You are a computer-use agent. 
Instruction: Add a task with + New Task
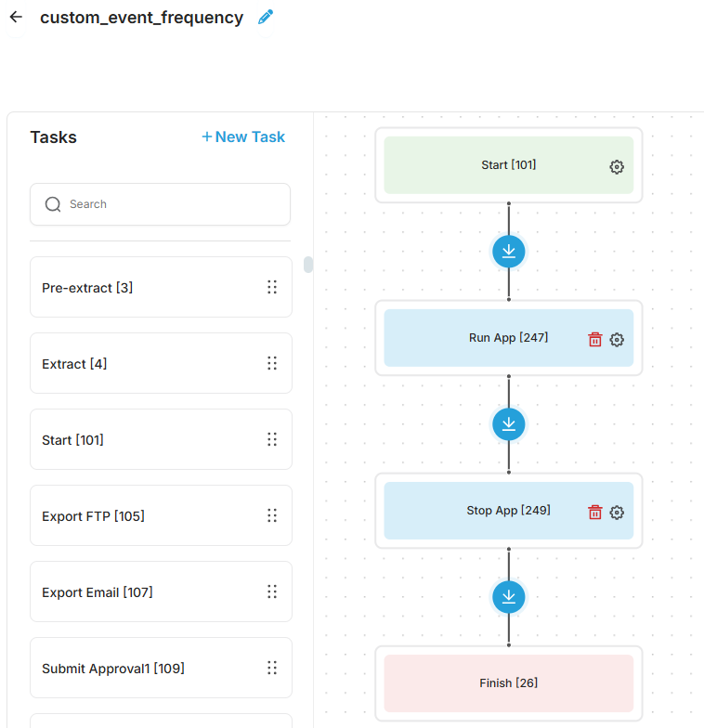[243, 136]
